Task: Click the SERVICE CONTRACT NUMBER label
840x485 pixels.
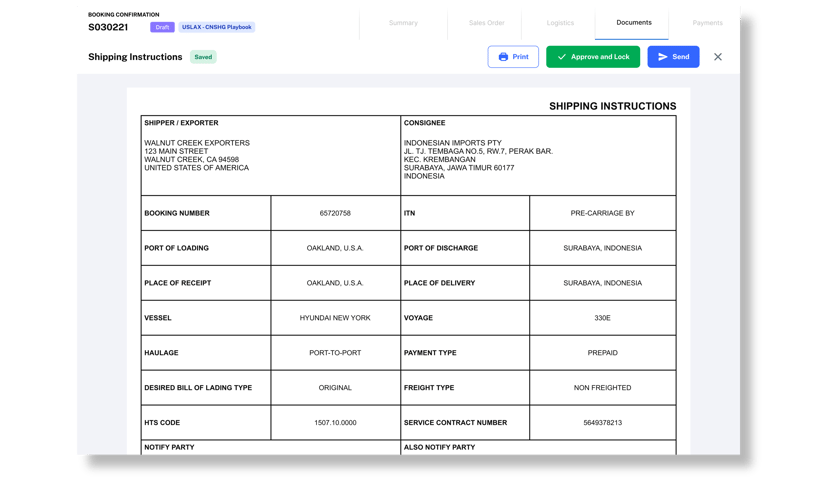Action: (455, 423)
